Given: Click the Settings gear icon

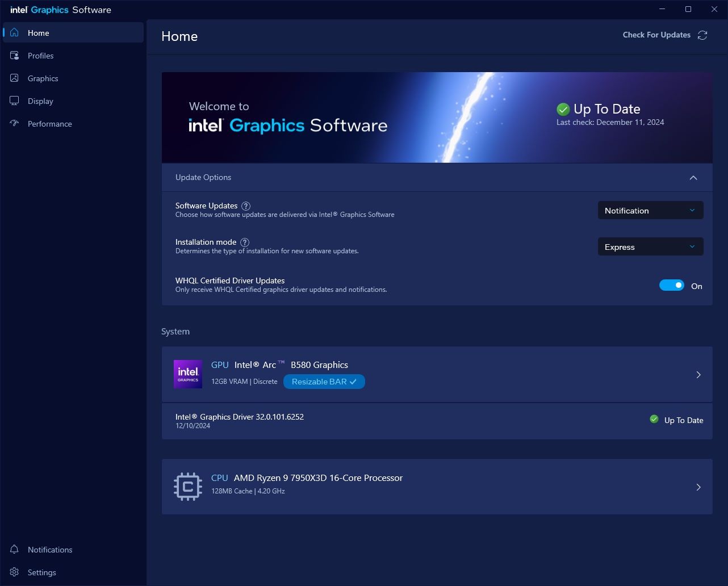Looking at the screenshot, I should pos(14,572).
